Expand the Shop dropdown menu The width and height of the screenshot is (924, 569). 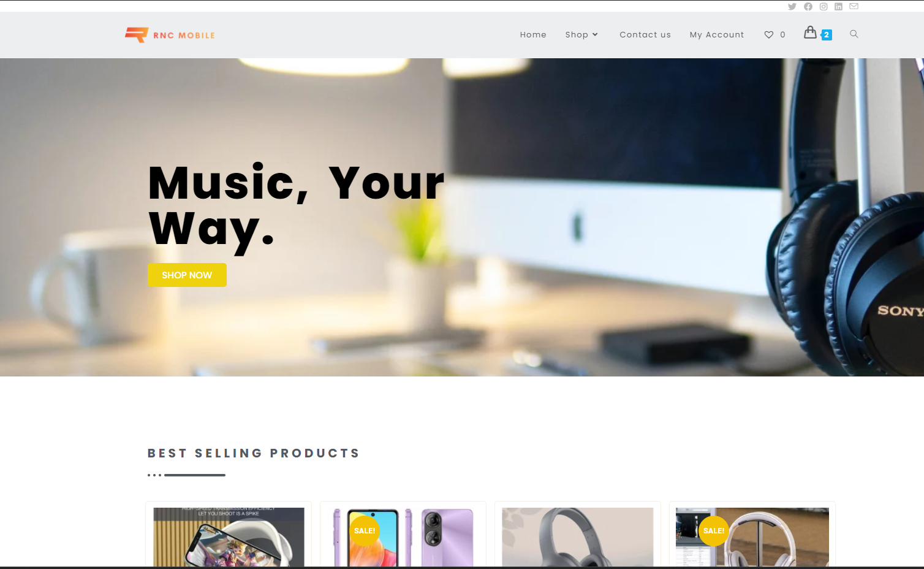pyautogui.click(x=581, y=35)
